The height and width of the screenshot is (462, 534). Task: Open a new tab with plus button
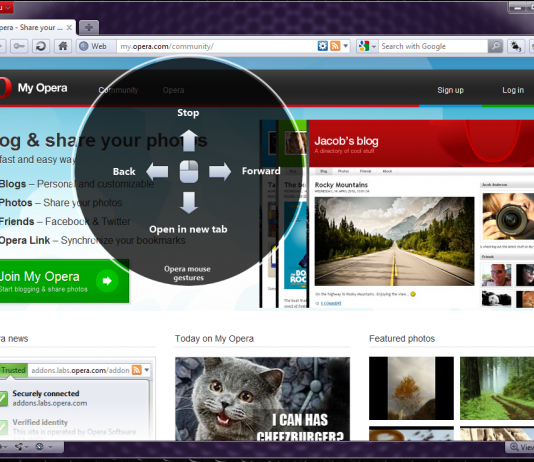(89, 27)
